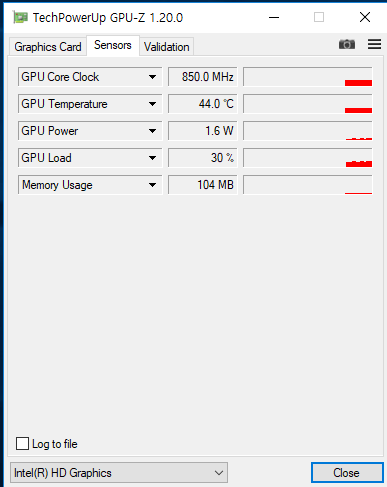
Task: Click the GPU Load history graph
Action: [x=308, y=158]
